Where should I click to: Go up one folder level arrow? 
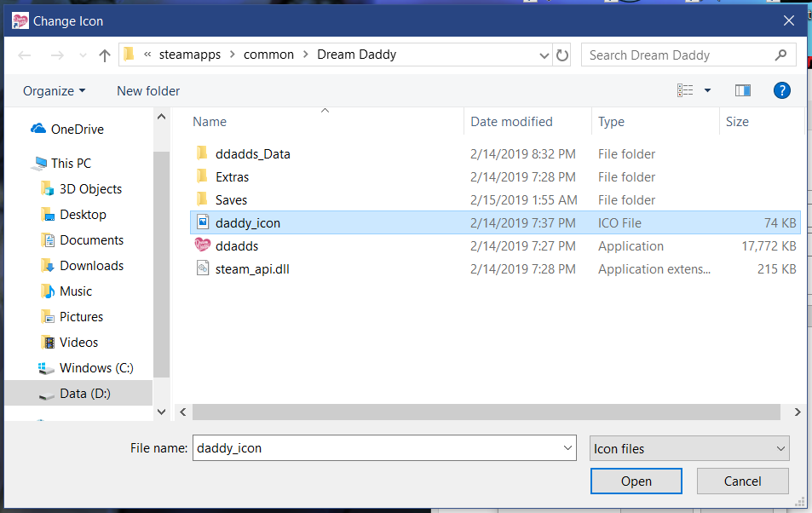105,55
